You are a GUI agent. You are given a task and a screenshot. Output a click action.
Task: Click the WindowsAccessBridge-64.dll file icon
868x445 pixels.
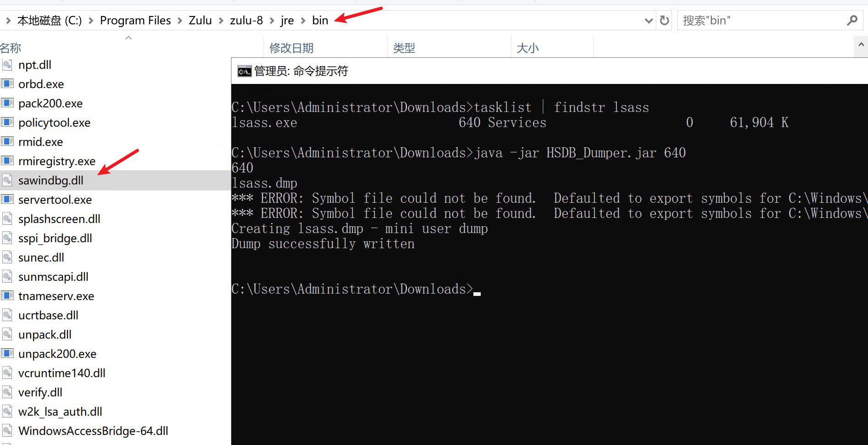tap(7, 431)
